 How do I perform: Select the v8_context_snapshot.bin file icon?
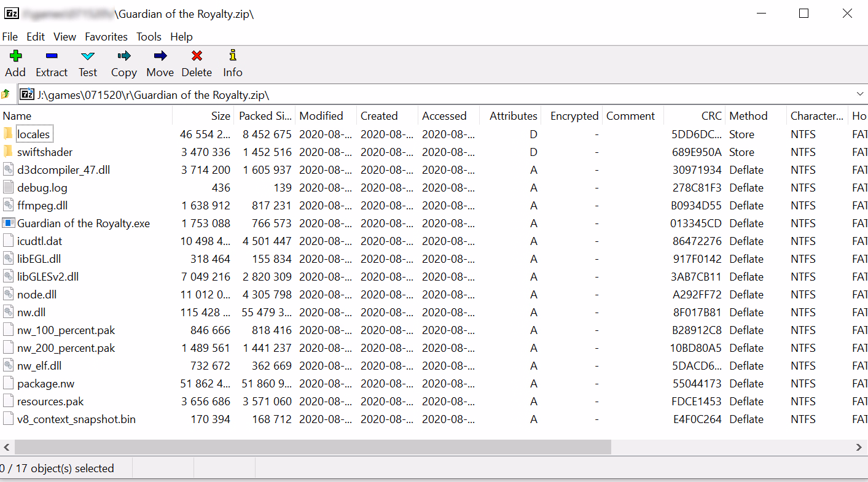pos(8,419)
